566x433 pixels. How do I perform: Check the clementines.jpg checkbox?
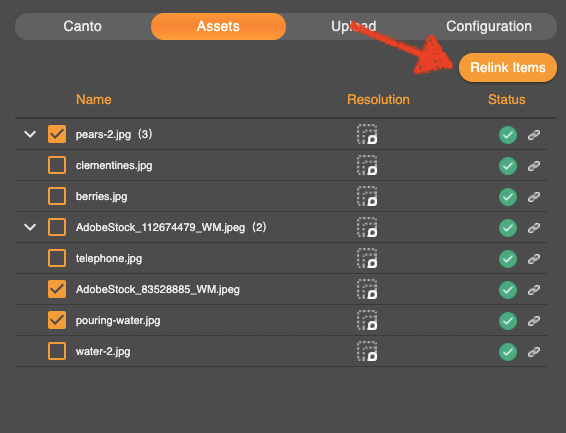[57, 165]
